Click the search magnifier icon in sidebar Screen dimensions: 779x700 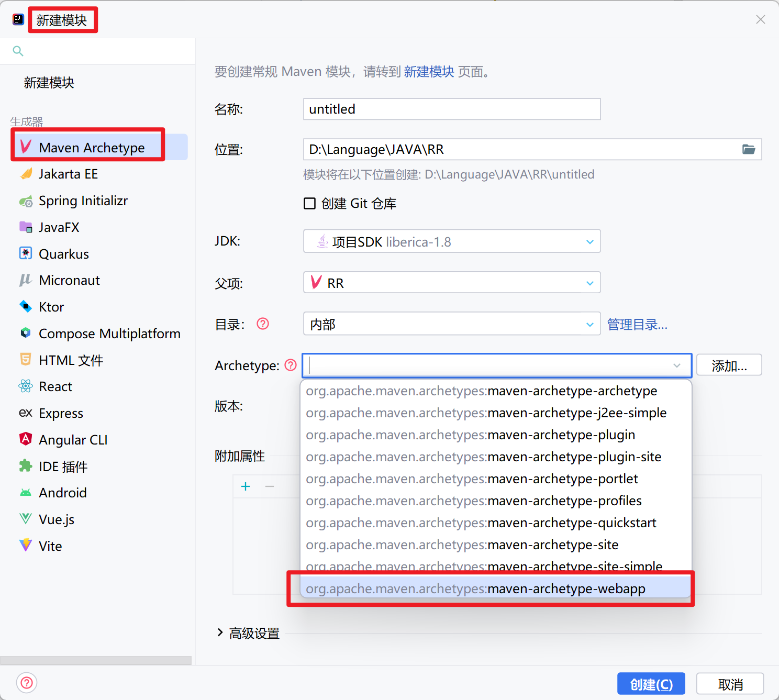[x=18, y=51]
